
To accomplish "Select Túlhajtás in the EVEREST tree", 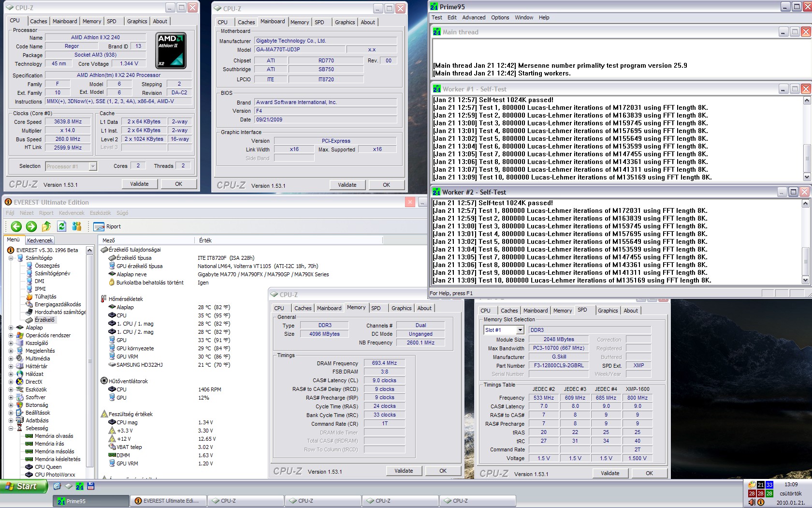I will pos(45,297).
